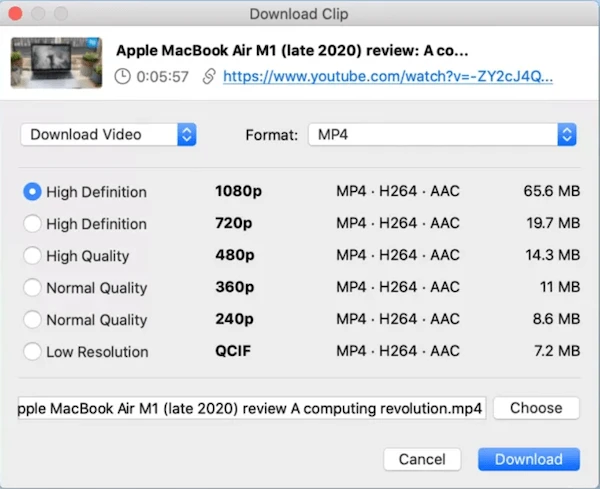This screenshot has height=489, width=600.
Task: Select the 240p Normal Quality radio button
Action: click(32, 319)
